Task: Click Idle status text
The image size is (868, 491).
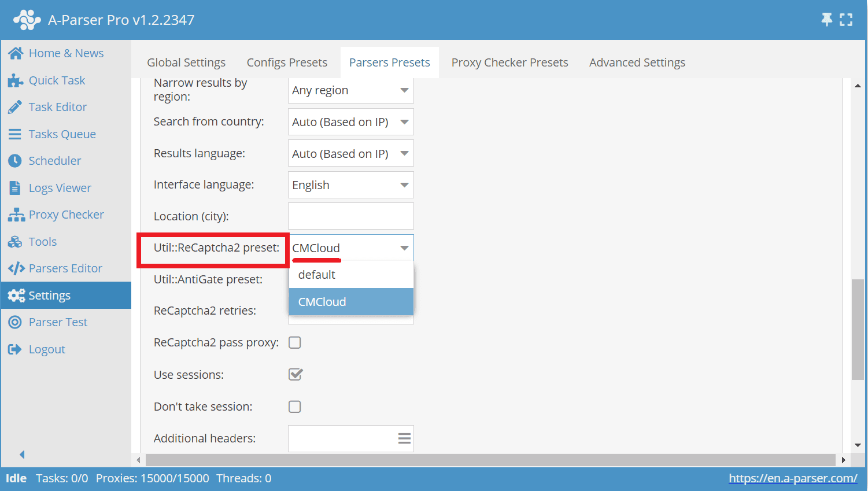Action: tap(16, 478)
